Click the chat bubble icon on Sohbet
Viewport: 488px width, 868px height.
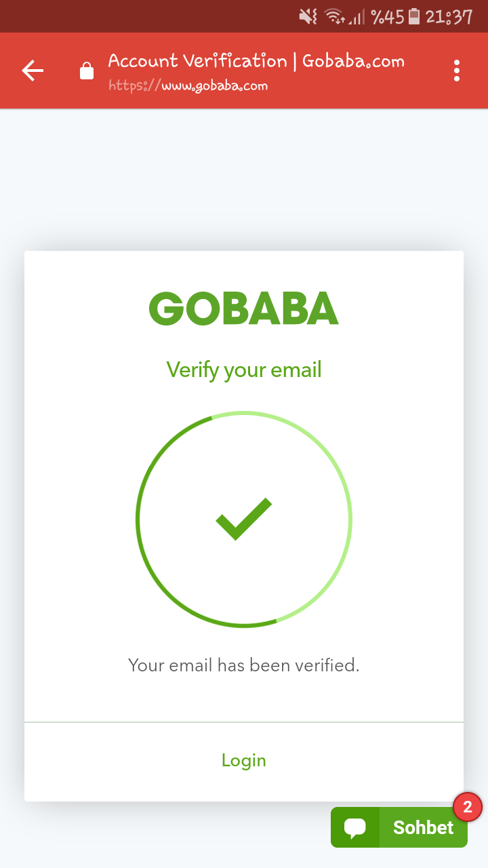[355, 828]
